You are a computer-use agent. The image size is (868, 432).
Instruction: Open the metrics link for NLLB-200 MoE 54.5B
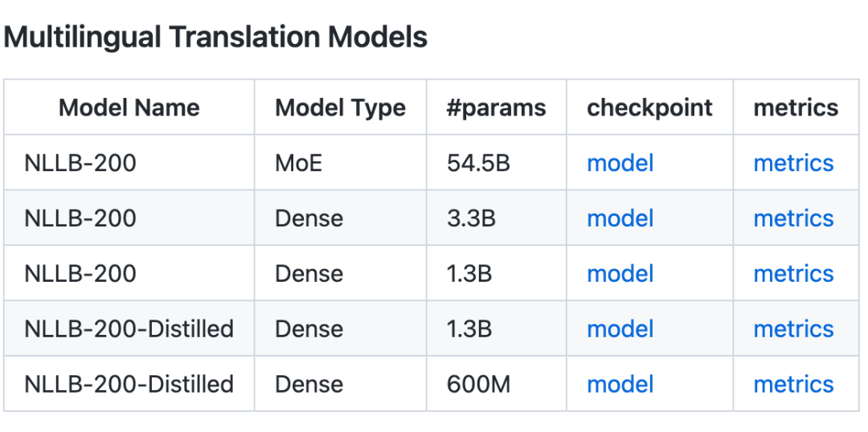(793, 163)
